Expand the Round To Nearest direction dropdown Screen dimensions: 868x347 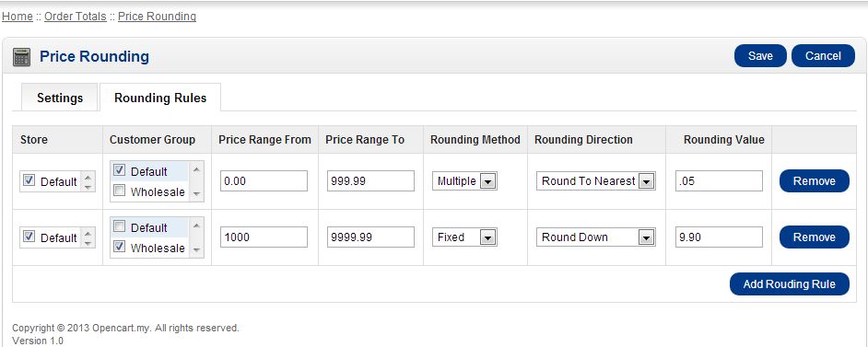595,181
